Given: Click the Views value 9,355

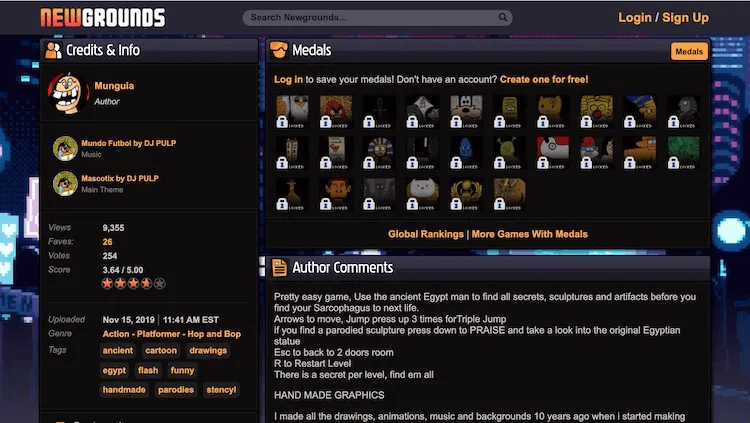Looking at the screenshot, I should pyautogui.click(x=113, y=228).
